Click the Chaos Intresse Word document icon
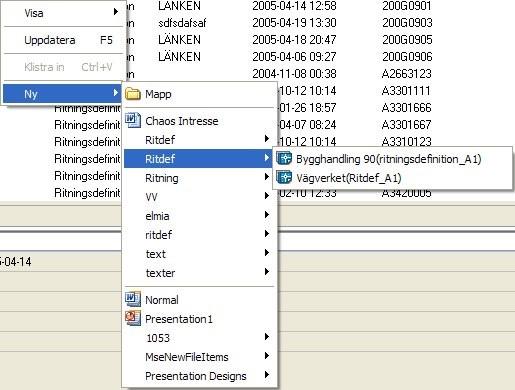The width and height of the screenshot is (515, 390). coord(133,121)
